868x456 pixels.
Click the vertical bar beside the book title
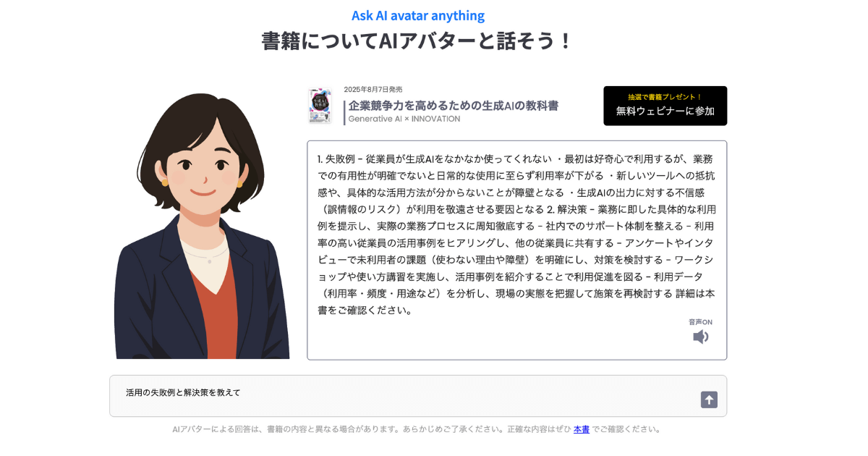[344, 112]
